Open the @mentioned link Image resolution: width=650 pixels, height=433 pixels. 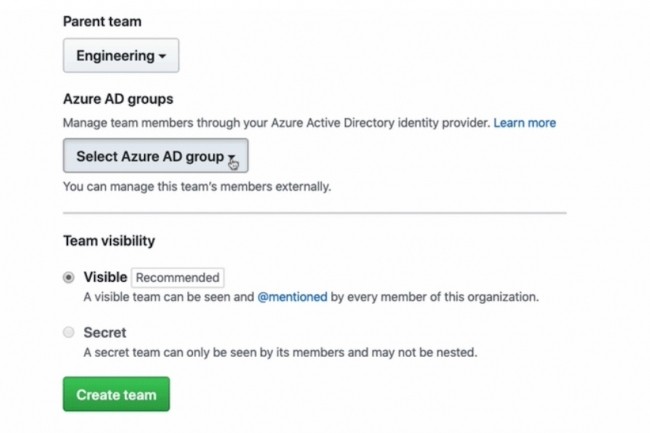tap(292, 297)
